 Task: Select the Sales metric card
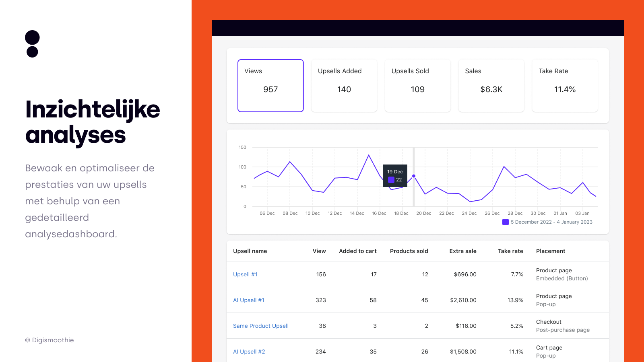pos(491,86)
